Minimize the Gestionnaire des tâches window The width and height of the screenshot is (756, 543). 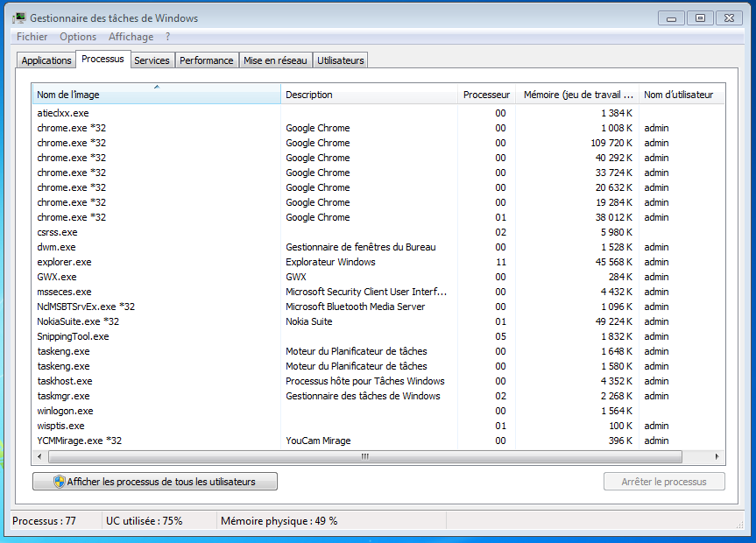coord(671,18)
